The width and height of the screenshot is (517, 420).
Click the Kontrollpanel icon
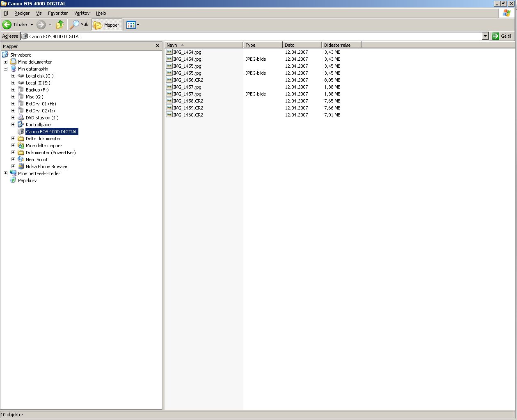[21, 124]
